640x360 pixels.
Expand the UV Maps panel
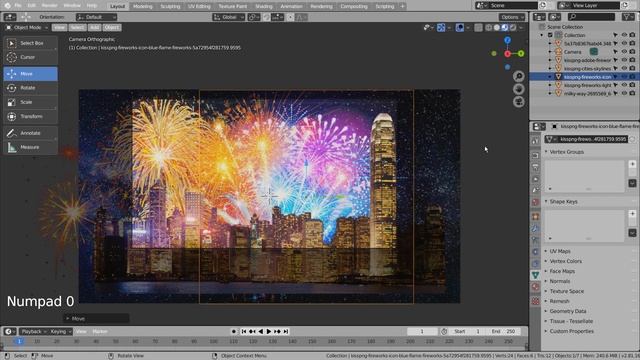(560, 251)
